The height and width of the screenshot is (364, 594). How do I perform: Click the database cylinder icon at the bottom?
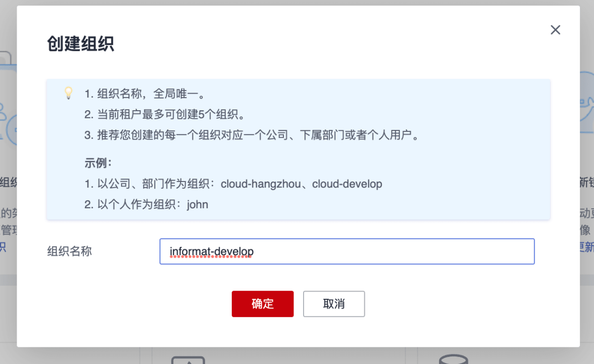(453, 359)
